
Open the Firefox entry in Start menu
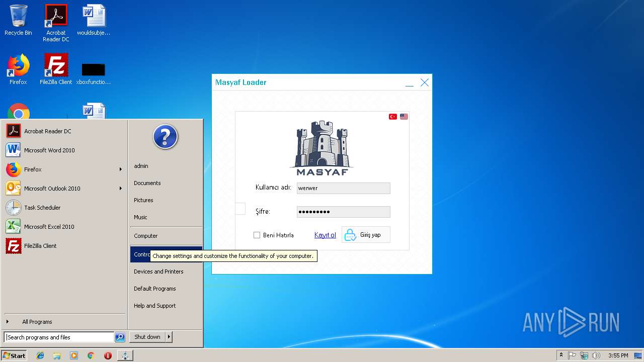point(64,169)
